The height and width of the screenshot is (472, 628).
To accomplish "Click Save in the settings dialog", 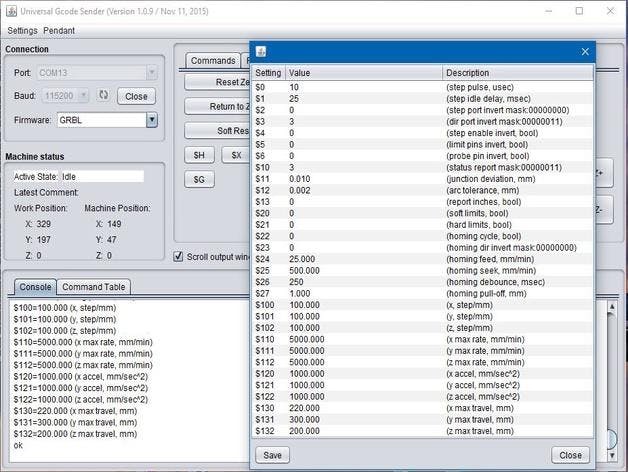I will click(x=272, y=455).
